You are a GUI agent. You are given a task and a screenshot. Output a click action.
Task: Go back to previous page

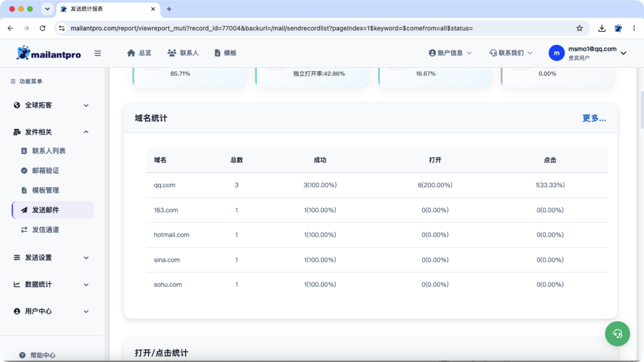coord(11,29)
